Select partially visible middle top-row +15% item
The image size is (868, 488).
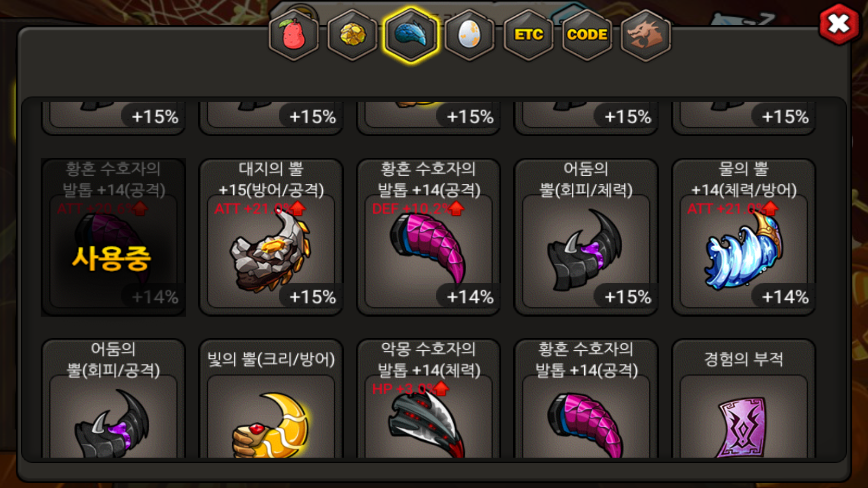(429, 118)
